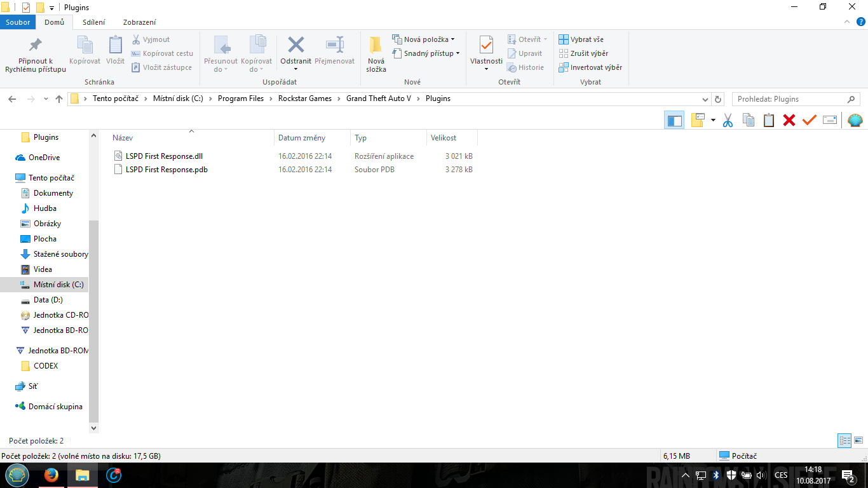Go back with the left arrow button
868x488 pixels.
[11, 99]
